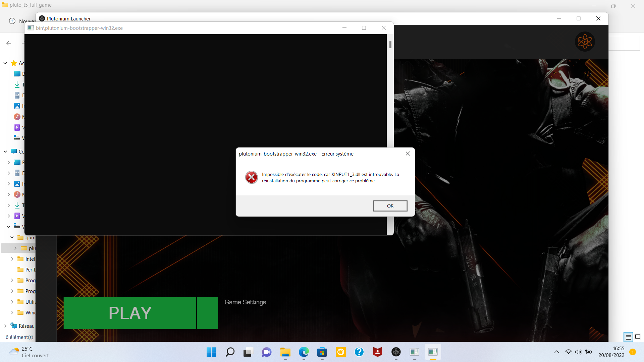
Task: Click the Nouveau plus icon in Explorer
Action: click(x=12, y=21)
